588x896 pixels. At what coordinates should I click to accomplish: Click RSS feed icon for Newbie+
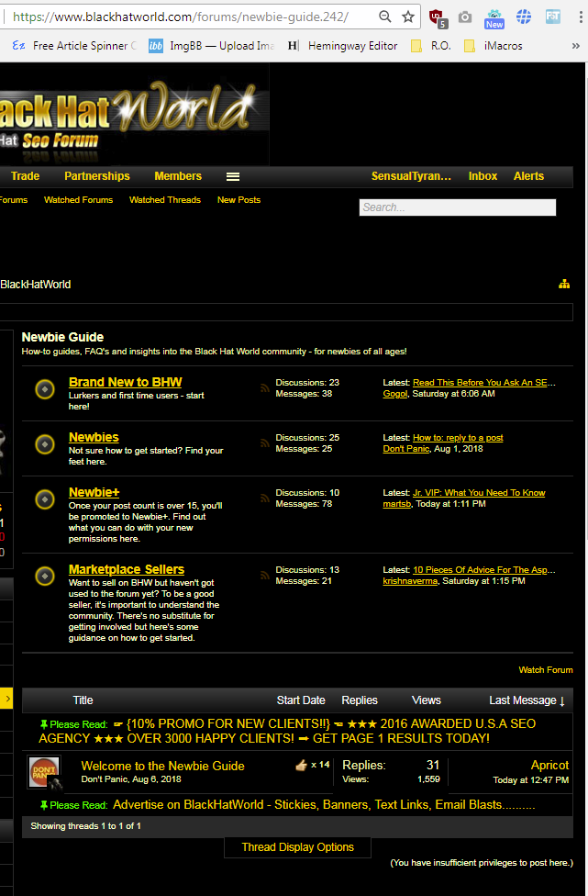pyautogui.click(x=264, y=498)
